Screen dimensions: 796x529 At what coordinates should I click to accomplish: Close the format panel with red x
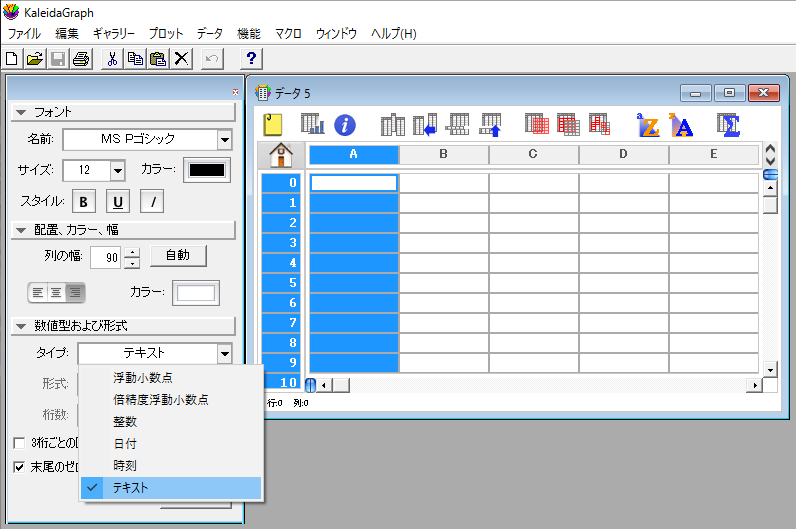[236, 92]
